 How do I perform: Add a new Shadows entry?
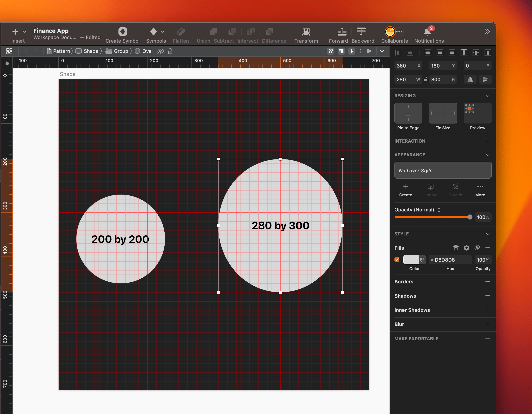(488, 296)
